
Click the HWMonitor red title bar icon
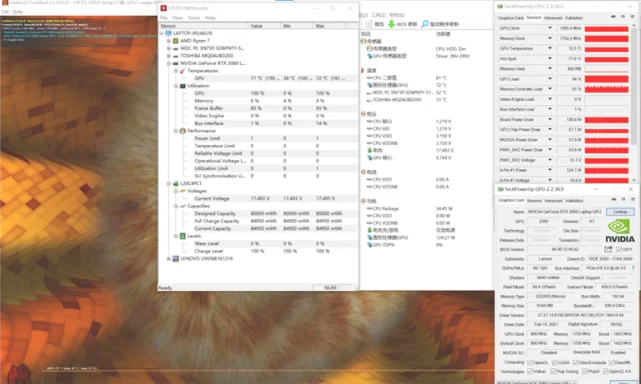164,8
